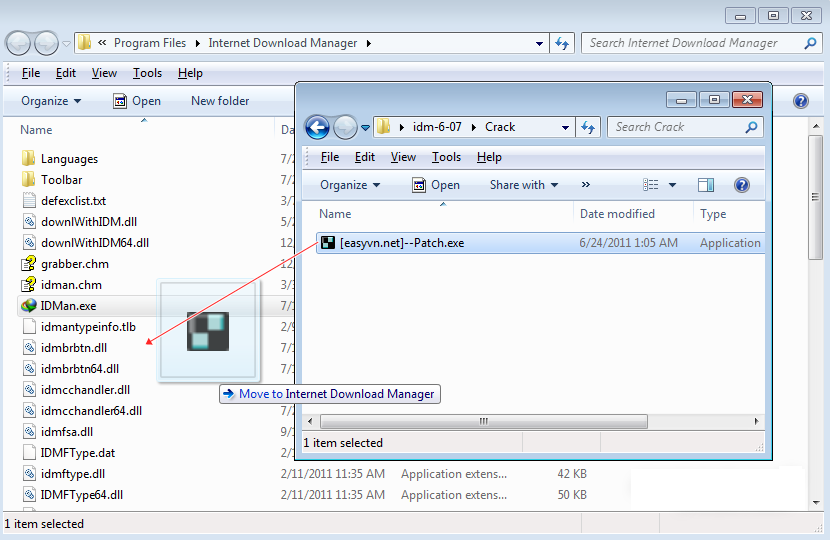Sort by Date modified column in Crack window

(617, 214)
